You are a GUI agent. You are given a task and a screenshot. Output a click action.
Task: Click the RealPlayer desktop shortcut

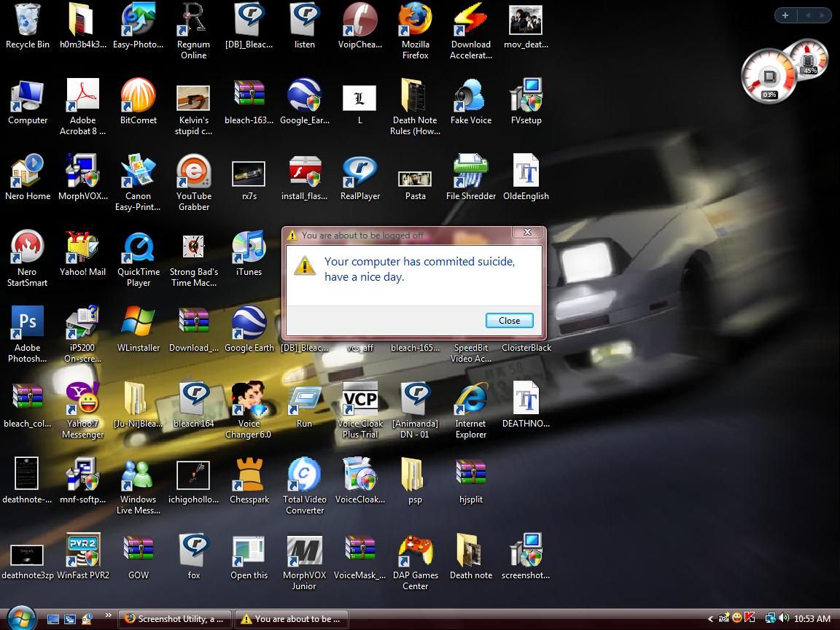click(x=360, y=178)
